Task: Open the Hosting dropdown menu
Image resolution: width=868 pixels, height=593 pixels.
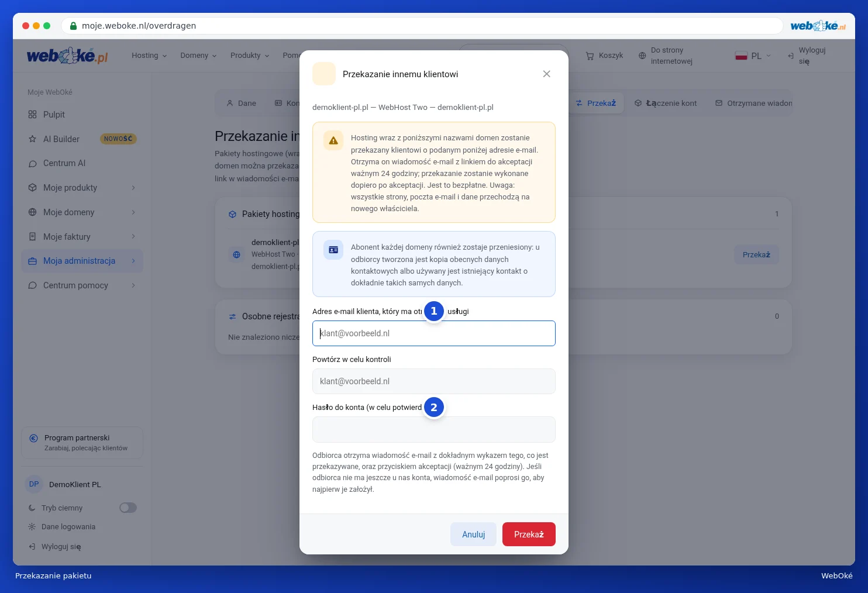Action: [x=149, y=56]
